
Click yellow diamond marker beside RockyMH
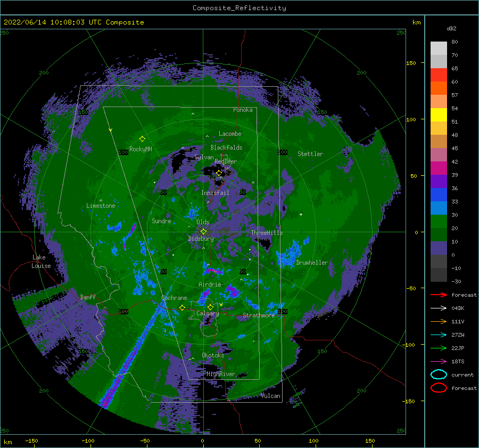coord(142,139)
